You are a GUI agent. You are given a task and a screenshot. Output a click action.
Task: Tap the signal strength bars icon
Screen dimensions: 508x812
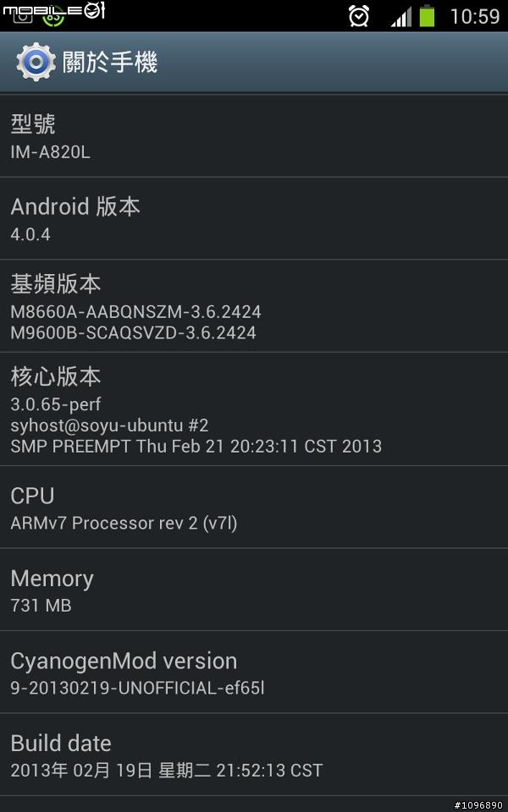(400, 17)
